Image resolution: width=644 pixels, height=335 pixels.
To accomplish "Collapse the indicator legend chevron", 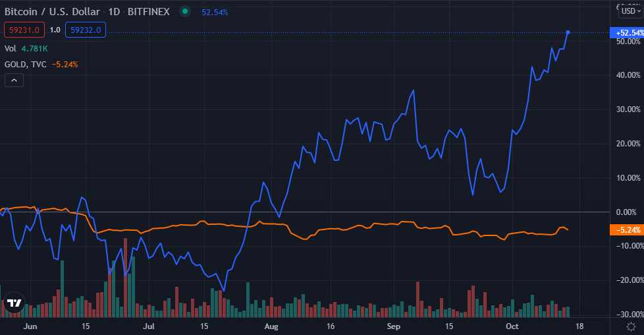I will [14, 80].
